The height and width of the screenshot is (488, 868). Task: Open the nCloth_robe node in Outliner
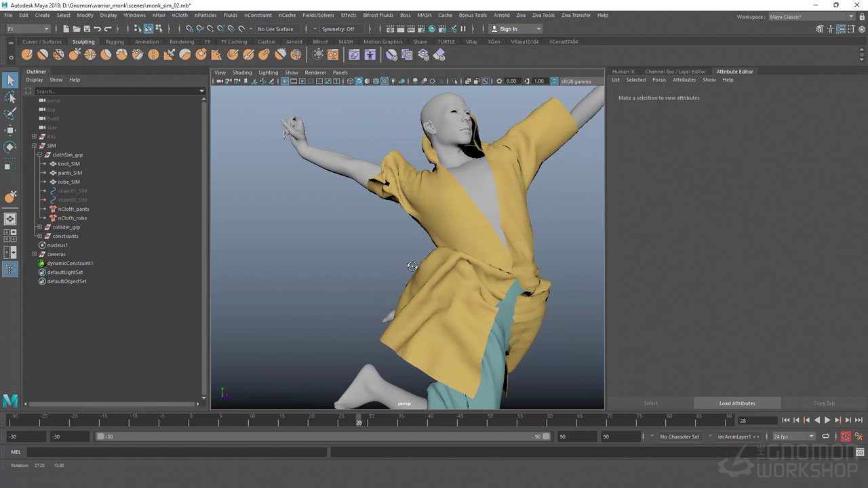pos(73,218)
